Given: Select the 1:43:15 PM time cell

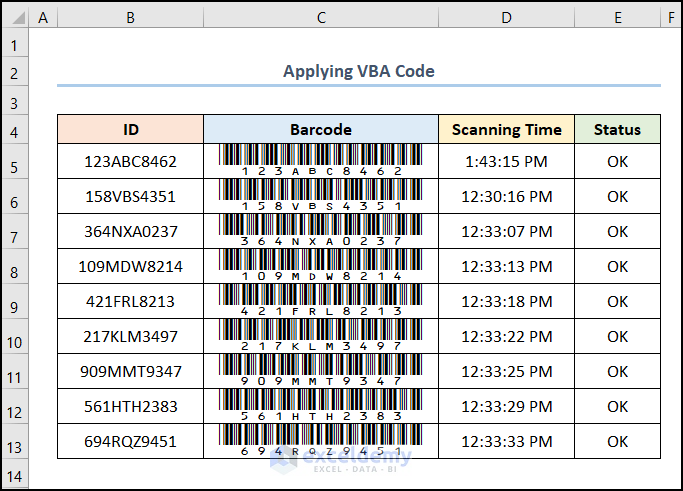Looking at the screenshot, I should (506, 161).
